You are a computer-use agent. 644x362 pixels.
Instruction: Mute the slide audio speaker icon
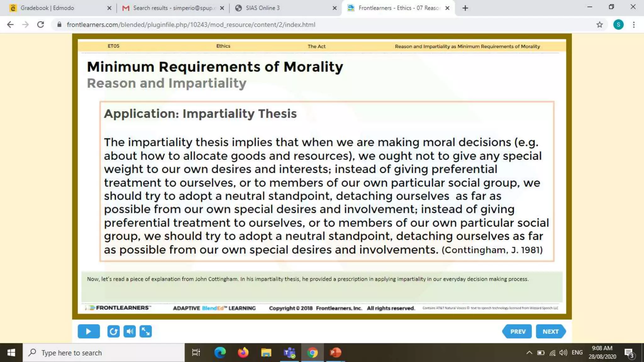tap(130, 331)
